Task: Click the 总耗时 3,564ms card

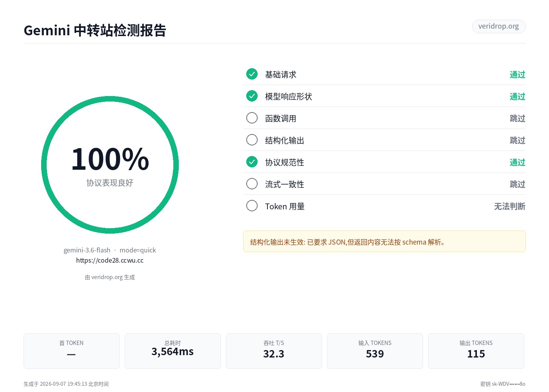Action: (173, 351)
